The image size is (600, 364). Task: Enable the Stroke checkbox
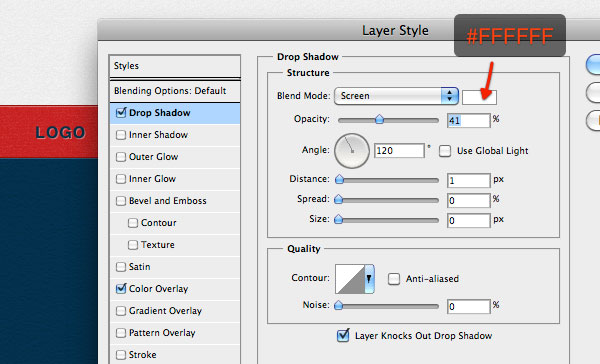[x=121, y=355]
